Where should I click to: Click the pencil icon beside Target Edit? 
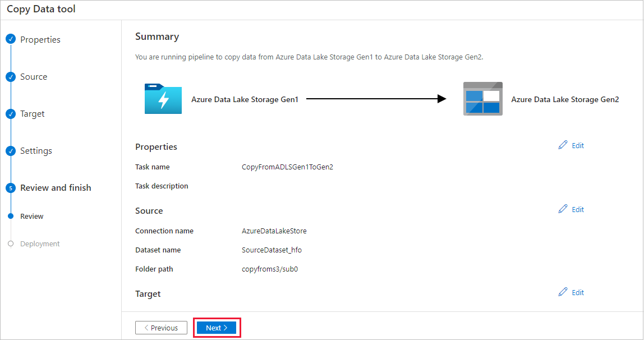click(x=563, y=292)
